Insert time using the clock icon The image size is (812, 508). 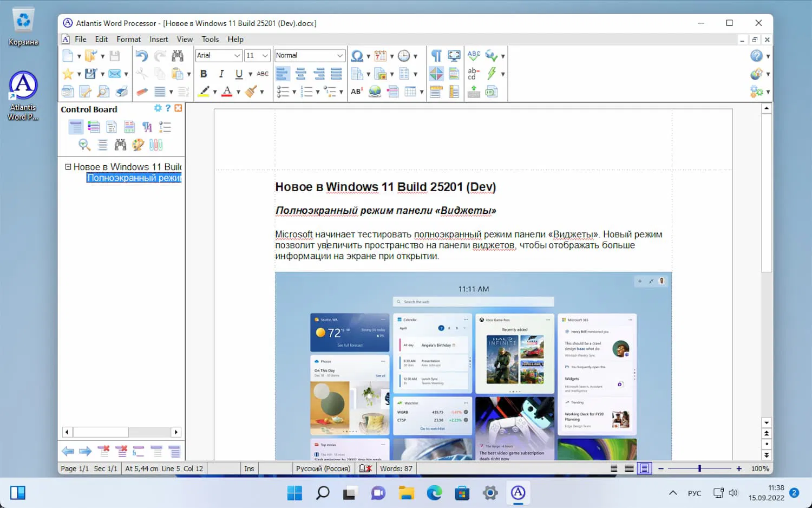[404, 56]
